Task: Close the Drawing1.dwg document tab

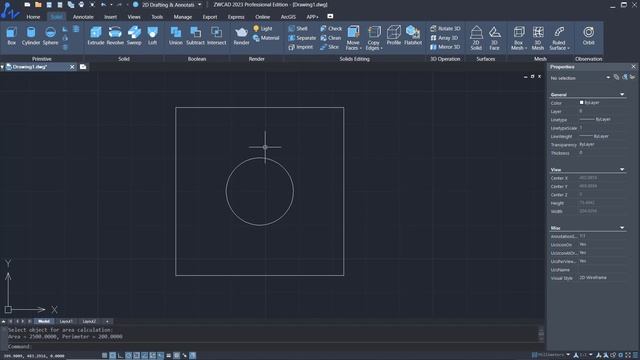Action: [x=72, y=67]
